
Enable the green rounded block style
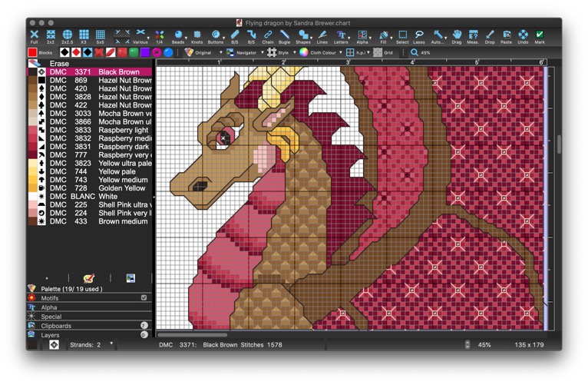(x=134, y=52)
